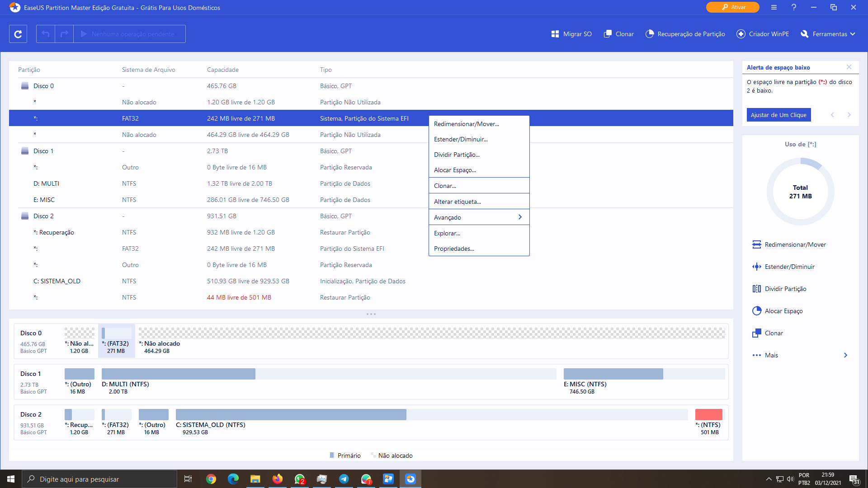Close the Alerta de espaço baixo panel
The height and width of the screenshot is (488, 868).
tap(849, 67)
